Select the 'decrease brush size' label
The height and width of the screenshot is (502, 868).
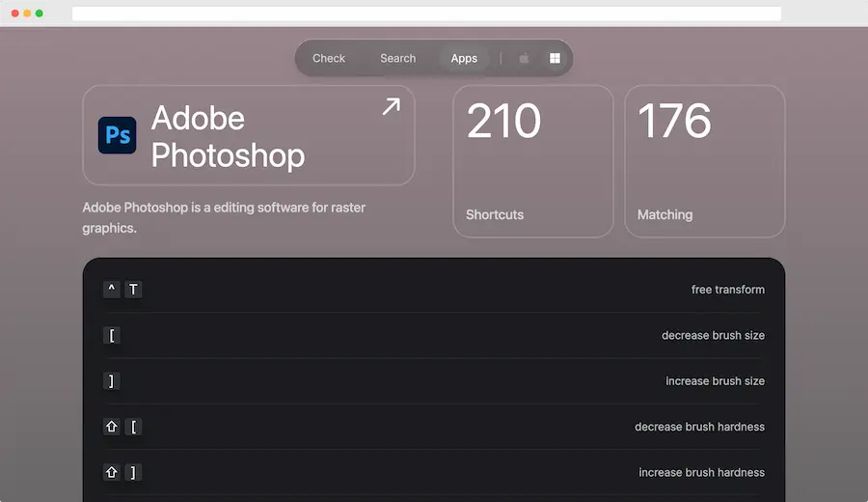pos(713,335)
